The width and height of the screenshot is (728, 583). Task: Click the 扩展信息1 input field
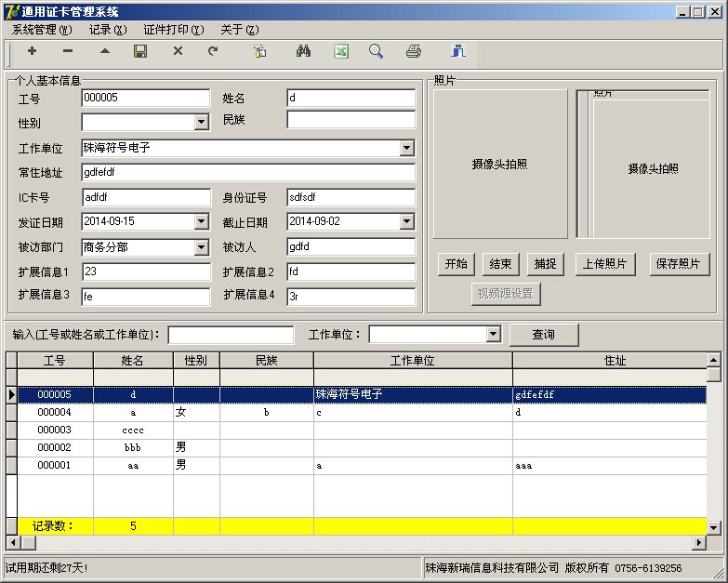click(146, 272)
